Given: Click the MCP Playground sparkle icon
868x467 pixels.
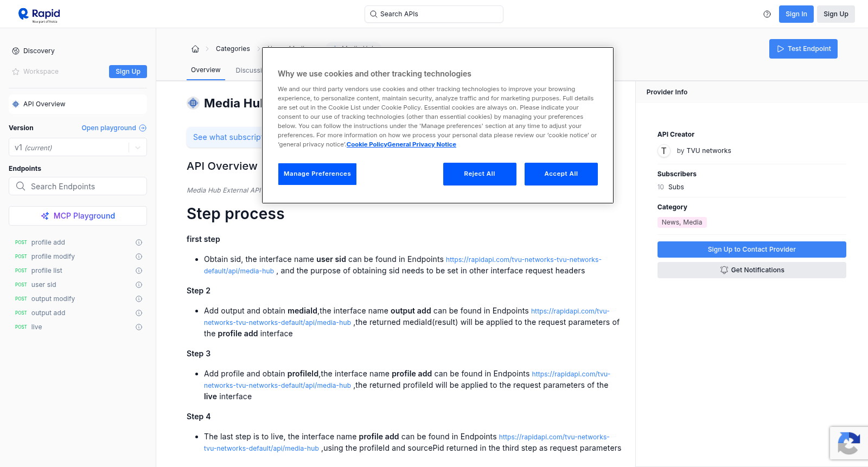Looking at the screenshot, I should tap(45, 216).
